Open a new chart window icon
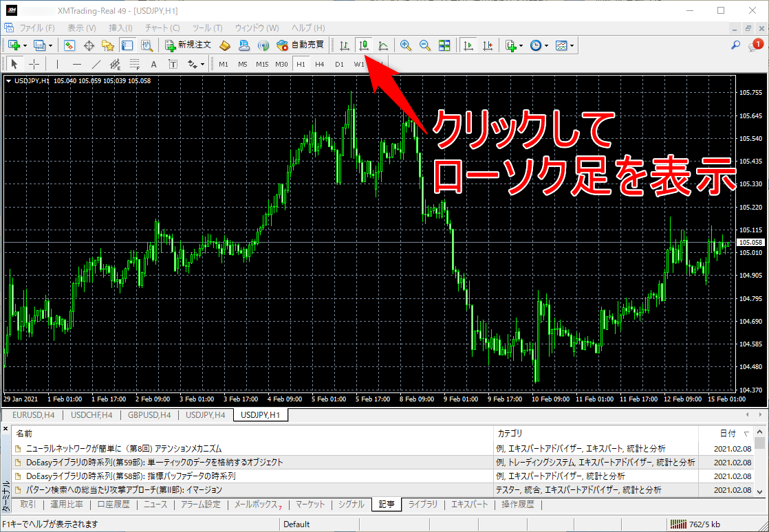The width and height of the screenshot is (769, 532). tap(14, 45)
